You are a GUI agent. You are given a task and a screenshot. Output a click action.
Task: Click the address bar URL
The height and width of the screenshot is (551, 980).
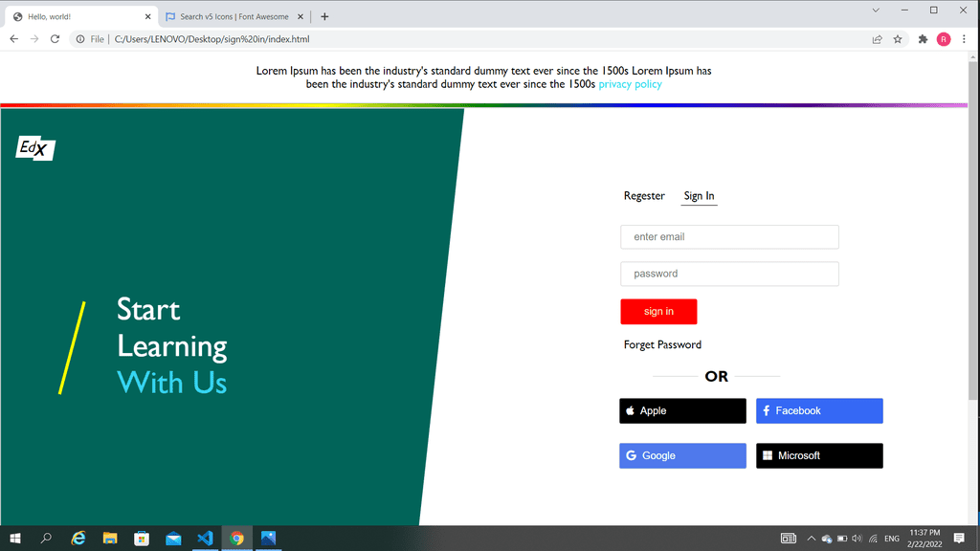click(212, 38)
